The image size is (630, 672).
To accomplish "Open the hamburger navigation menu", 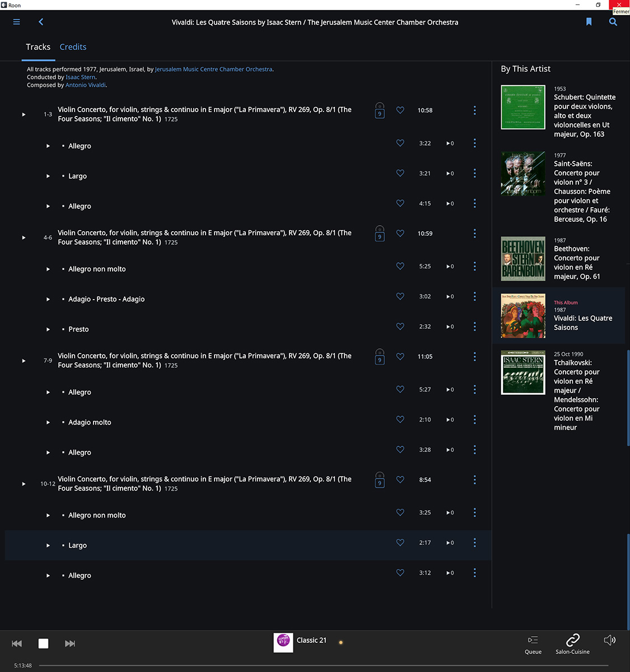I will click(17, 22).
